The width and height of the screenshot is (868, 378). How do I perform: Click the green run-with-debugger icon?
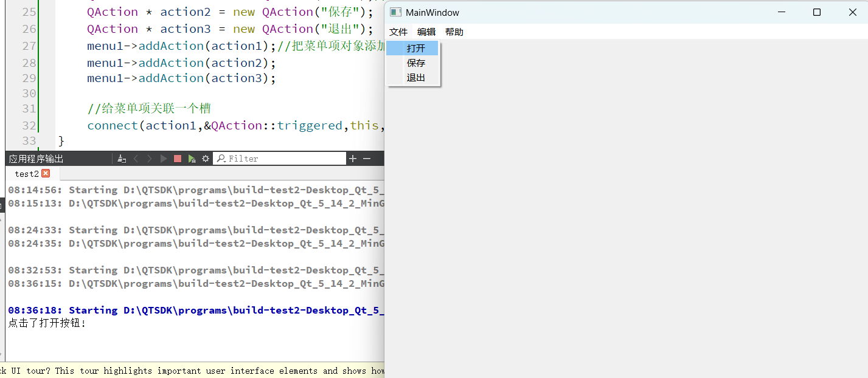(192, 159)
